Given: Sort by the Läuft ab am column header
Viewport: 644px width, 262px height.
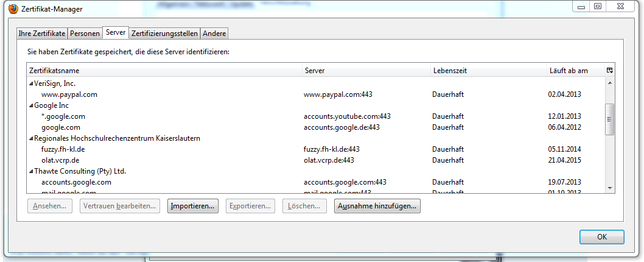Looking at the screenshot, I should tap(576, 71).
